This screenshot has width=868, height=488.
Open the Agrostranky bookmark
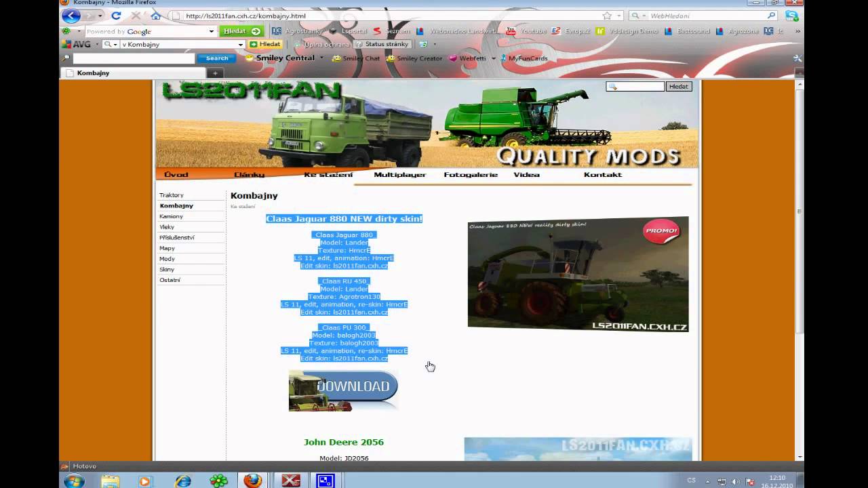pyautogui.click(x=297, y=31)
